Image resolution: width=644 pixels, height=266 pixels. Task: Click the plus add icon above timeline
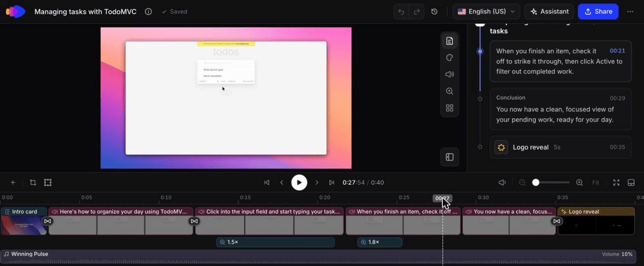[13, 182]
